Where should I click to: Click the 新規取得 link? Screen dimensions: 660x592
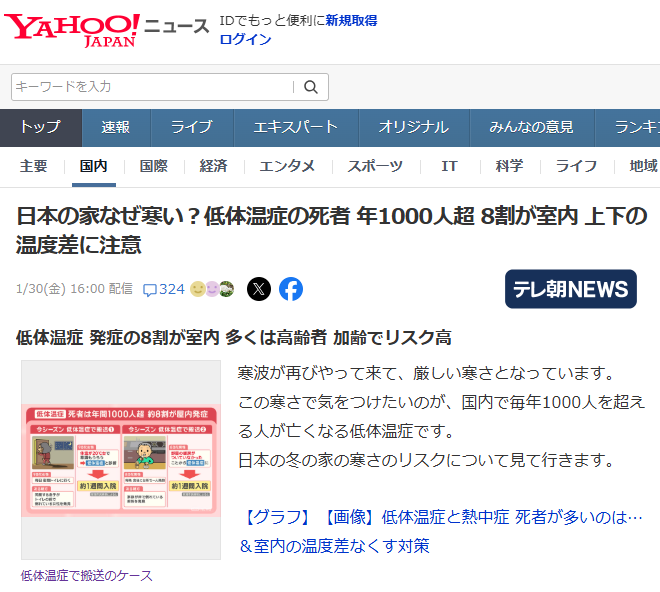point(351,20)
